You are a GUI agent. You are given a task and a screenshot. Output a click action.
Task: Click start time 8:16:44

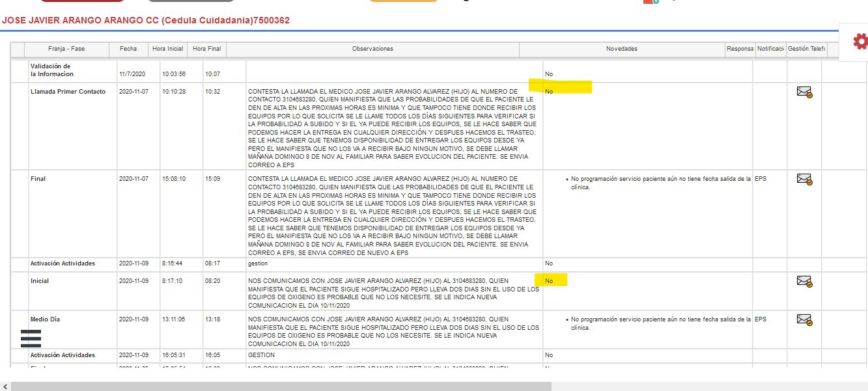(172, 263)
